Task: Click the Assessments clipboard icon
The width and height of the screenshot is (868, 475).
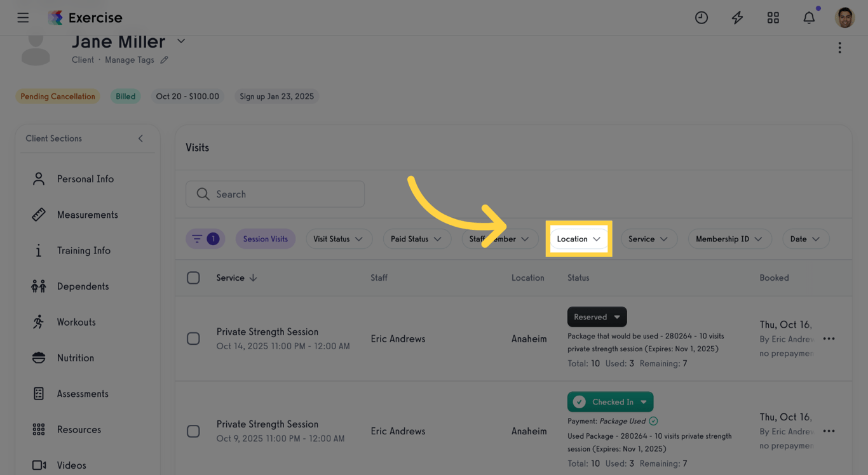Action: click(x=39, y=394)
